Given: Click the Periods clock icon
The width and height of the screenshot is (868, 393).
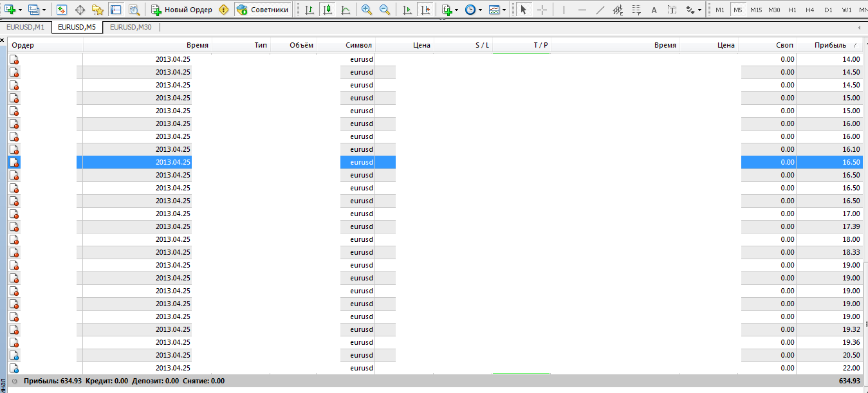Looking at the screenshot, I should coord(470,10).
